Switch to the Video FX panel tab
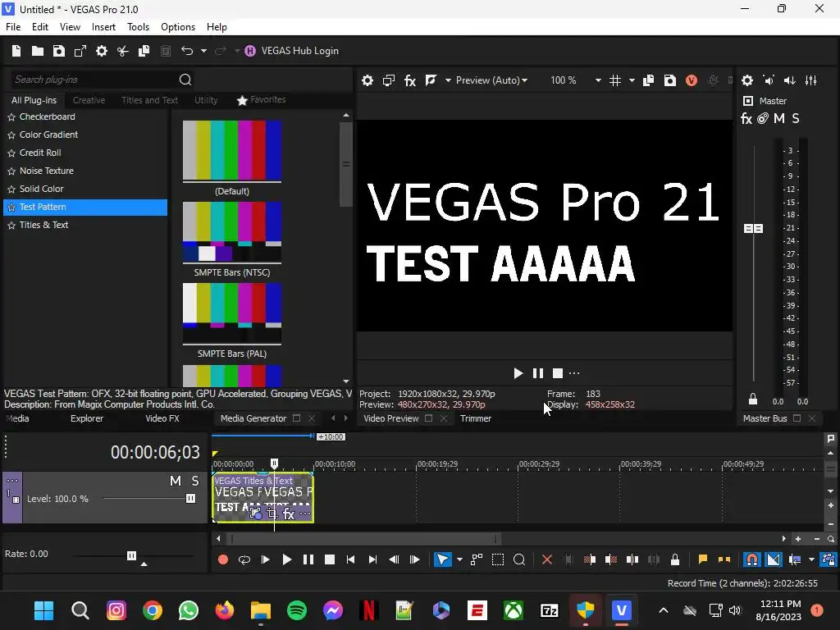 tap(162, 418)
